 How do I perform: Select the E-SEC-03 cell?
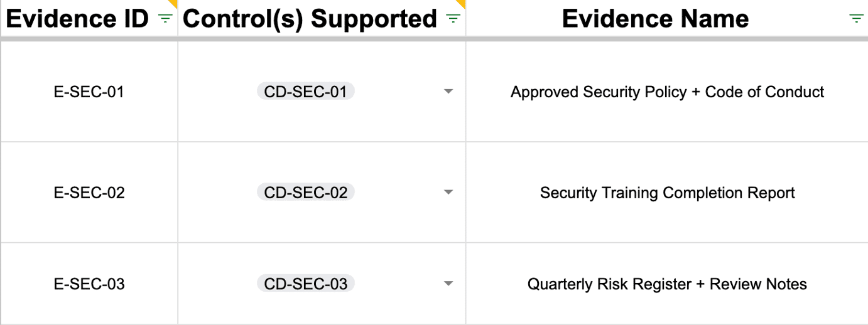tap(89, 284)
